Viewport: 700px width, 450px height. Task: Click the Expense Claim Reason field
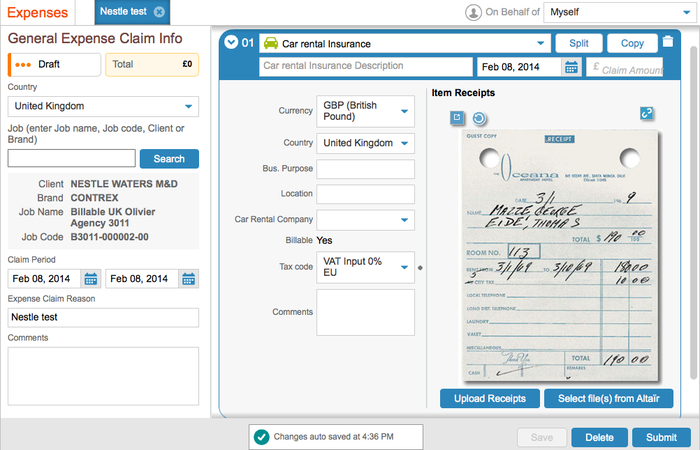pos(103,318)
